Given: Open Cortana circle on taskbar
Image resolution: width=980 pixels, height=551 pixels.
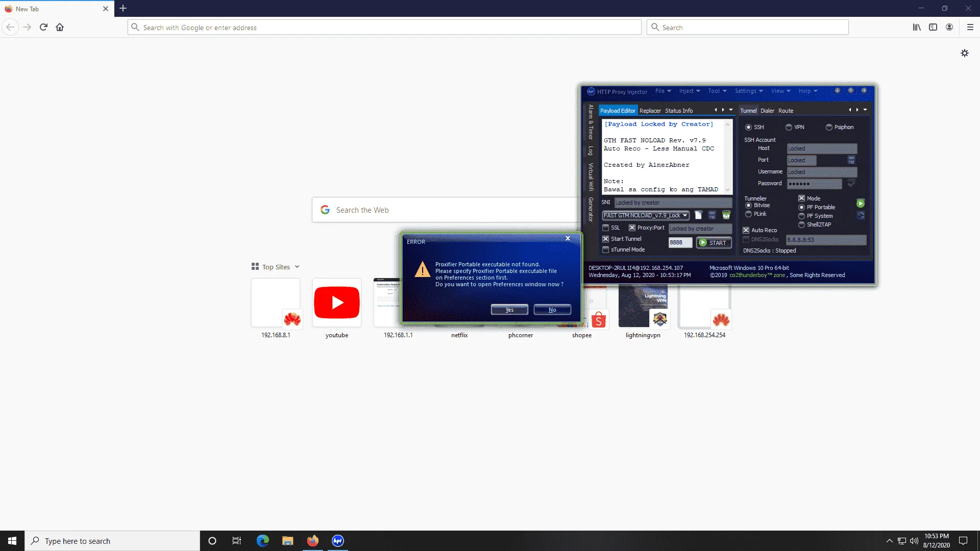Looking at the screenshot, I should pyautogui.click(x=212, y=541).
